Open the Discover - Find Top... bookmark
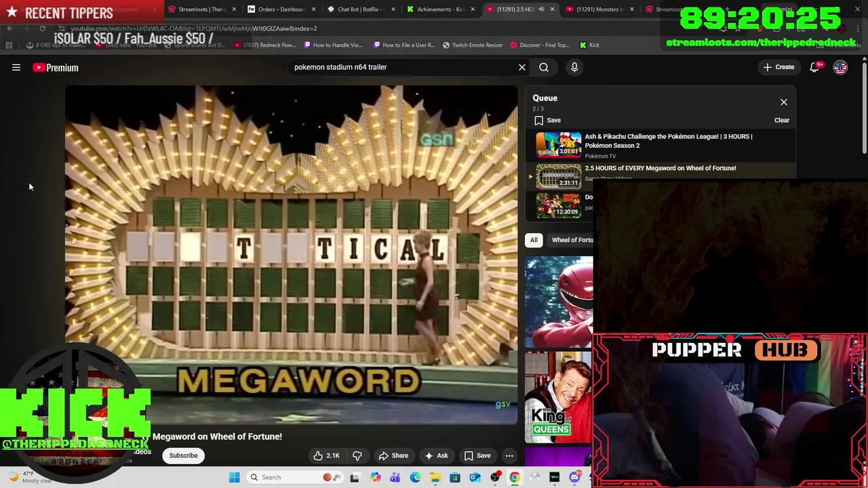 tap(540, 45)
